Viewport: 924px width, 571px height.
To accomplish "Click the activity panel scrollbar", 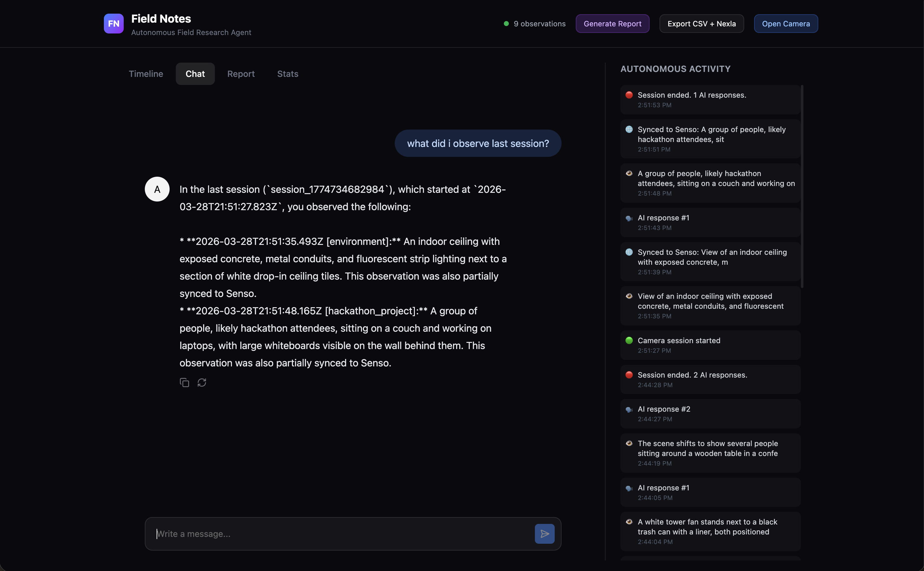I will (802, 187).
